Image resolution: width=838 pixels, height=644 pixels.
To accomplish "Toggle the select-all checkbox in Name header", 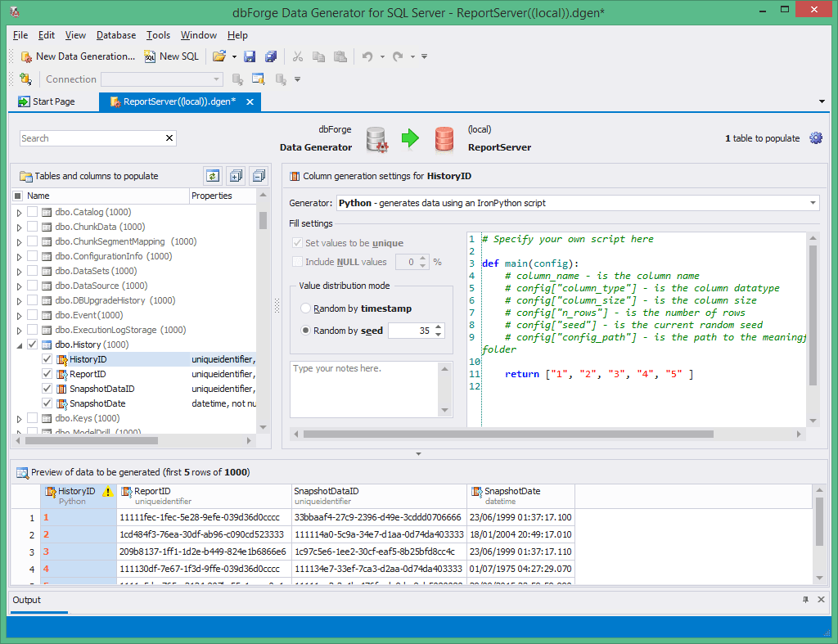I will point(18,196).
